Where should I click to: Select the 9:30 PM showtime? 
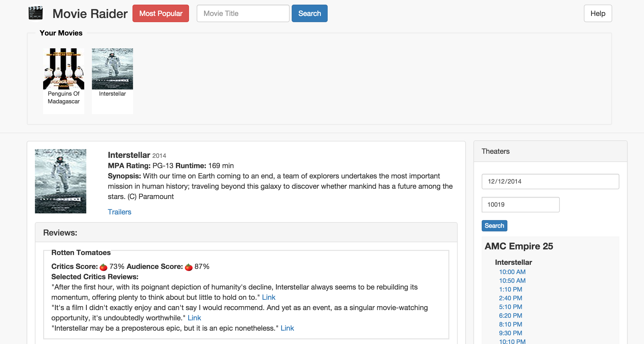(x=510, y=333)
